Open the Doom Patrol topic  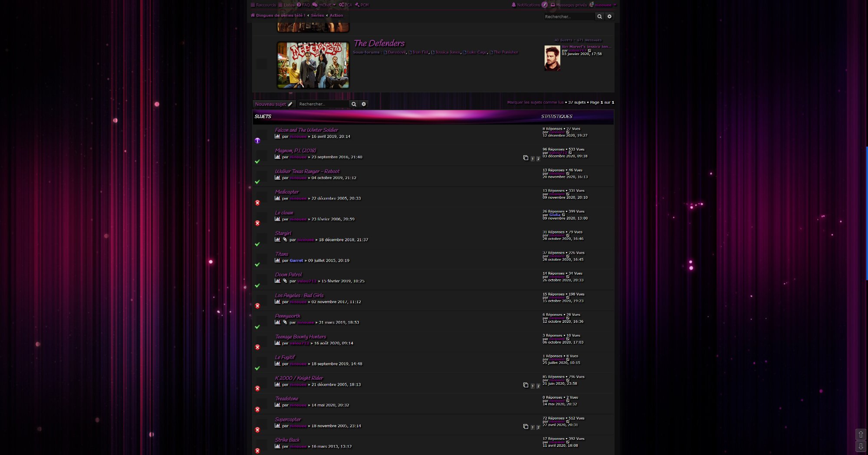[x=288, y=275]
